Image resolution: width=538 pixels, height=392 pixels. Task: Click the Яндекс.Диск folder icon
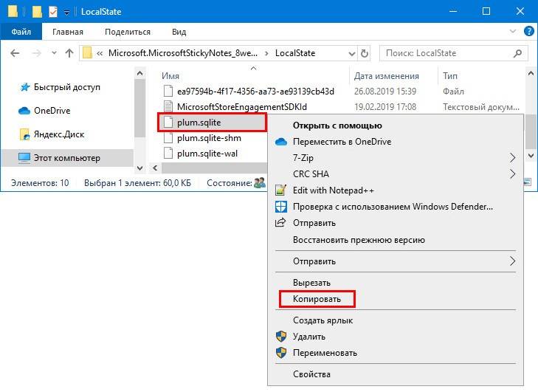click(x=24, y=134)
